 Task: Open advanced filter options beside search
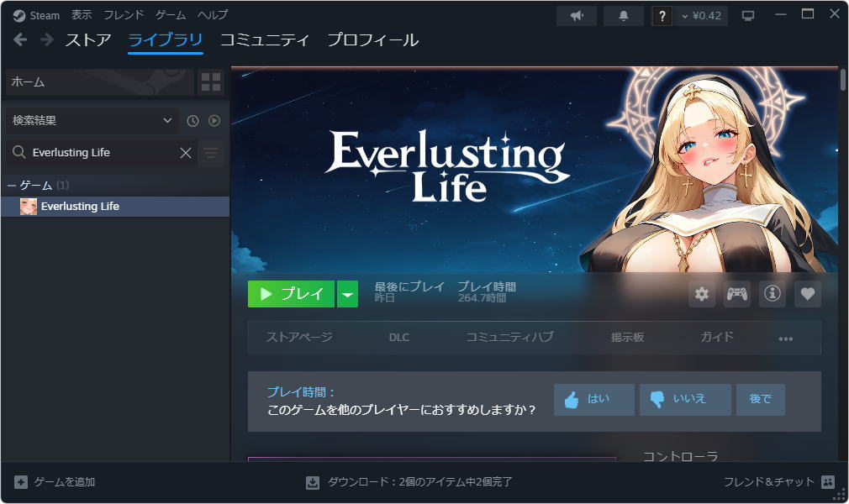[x=211, y=153]
